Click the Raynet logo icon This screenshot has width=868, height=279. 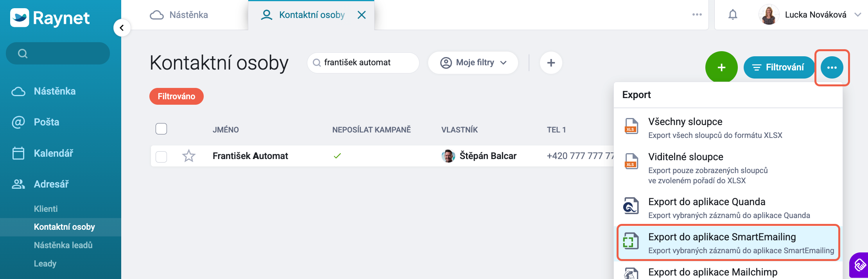20,18
